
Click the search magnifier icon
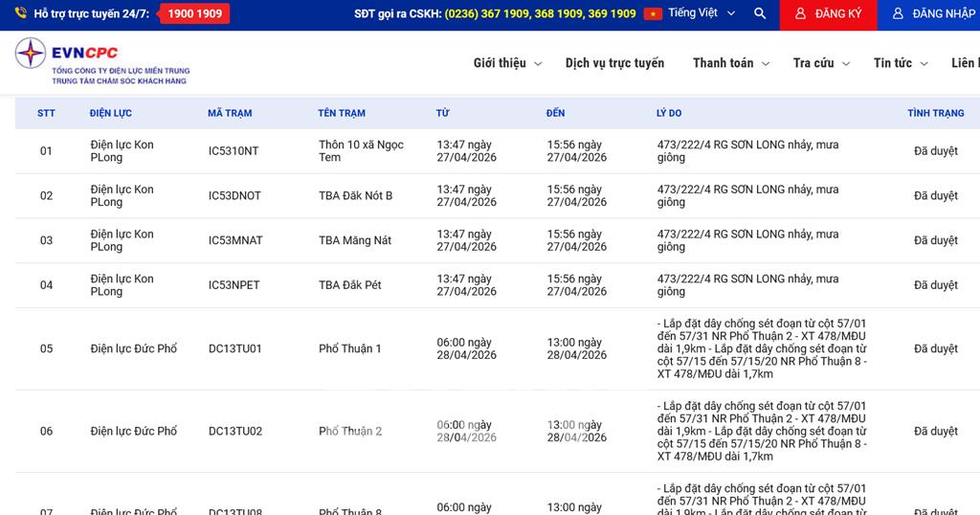760,14
